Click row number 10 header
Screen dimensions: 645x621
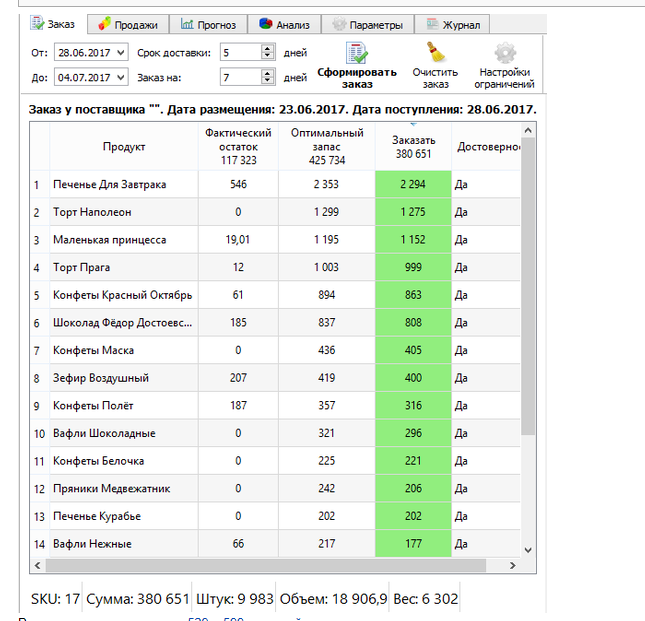coord(39,433)
